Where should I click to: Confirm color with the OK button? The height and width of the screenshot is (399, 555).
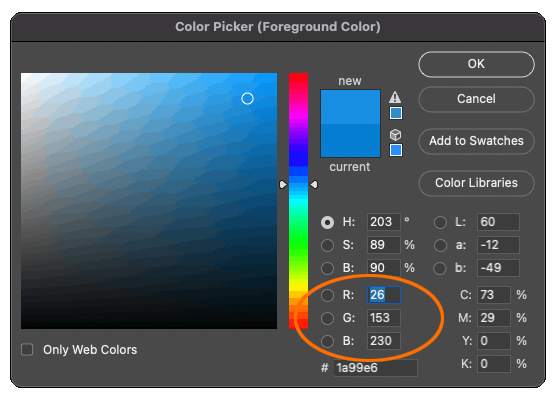[x=476, y=64]
